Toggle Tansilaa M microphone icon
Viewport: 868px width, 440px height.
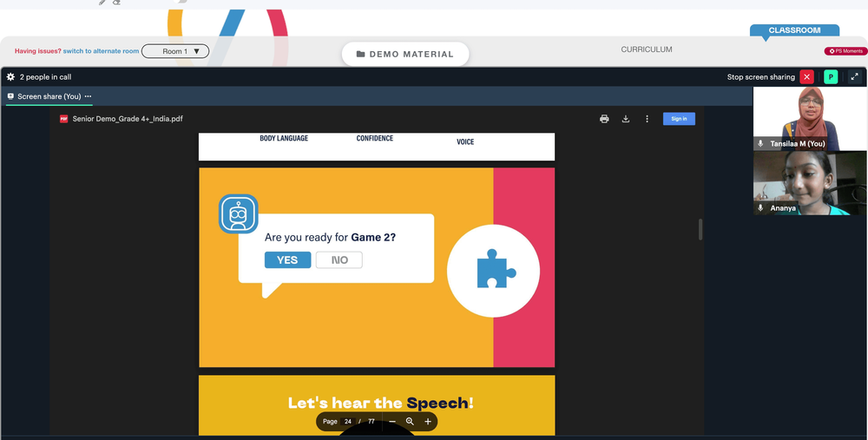click(760, 143)
